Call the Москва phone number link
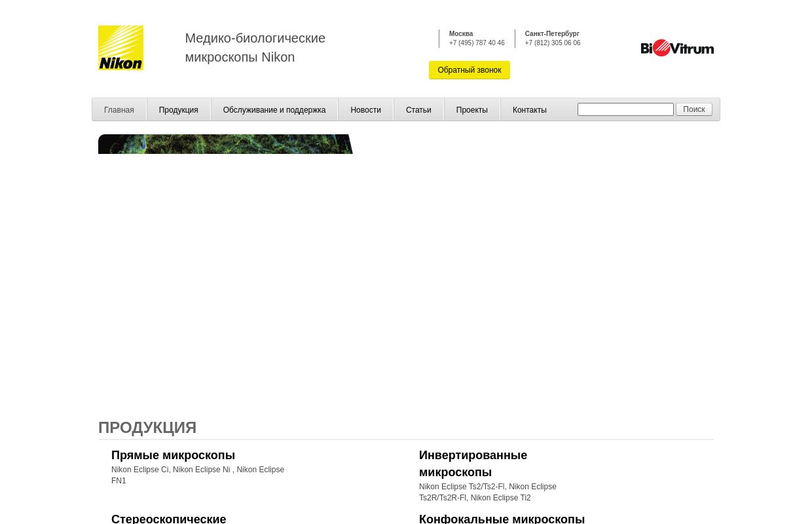This screenshot has width=812, height=524. pyautogui.click(x=477, y=43)
